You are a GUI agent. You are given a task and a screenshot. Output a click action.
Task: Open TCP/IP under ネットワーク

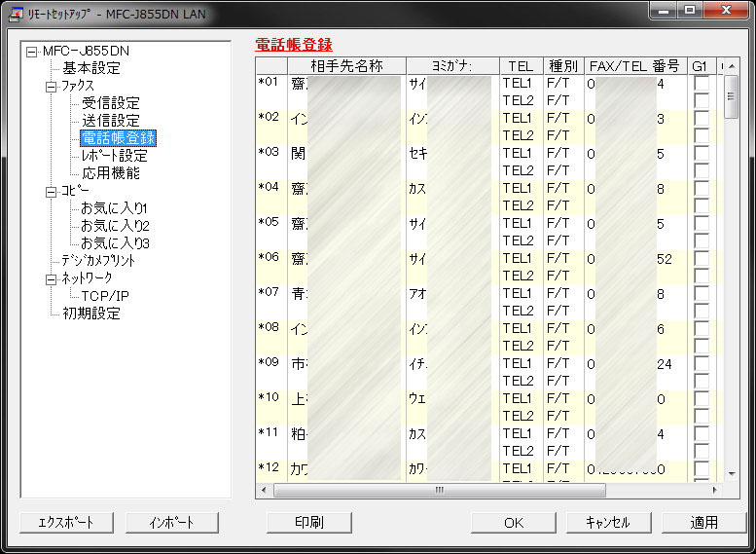pyautogui.click(x=105, y=296)
